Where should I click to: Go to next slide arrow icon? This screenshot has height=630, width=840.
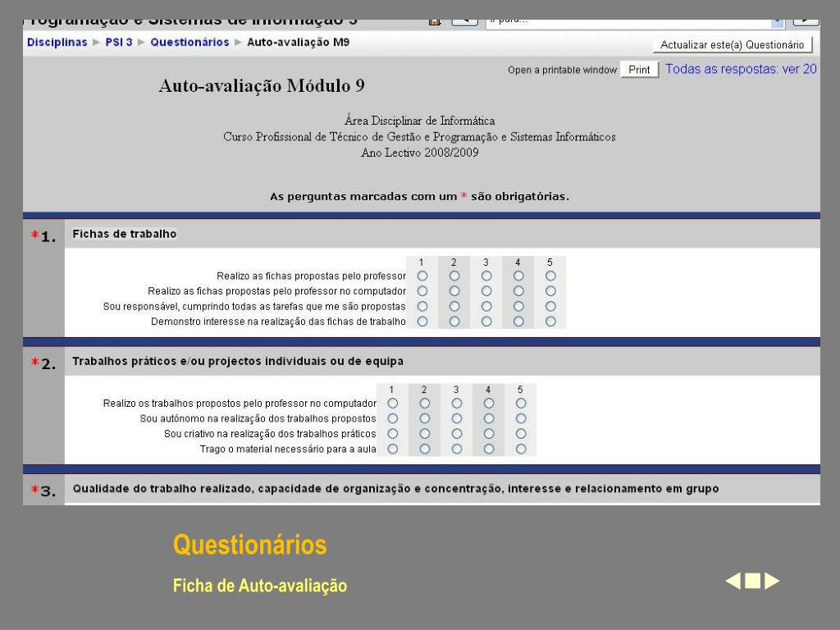click(772, 581)
